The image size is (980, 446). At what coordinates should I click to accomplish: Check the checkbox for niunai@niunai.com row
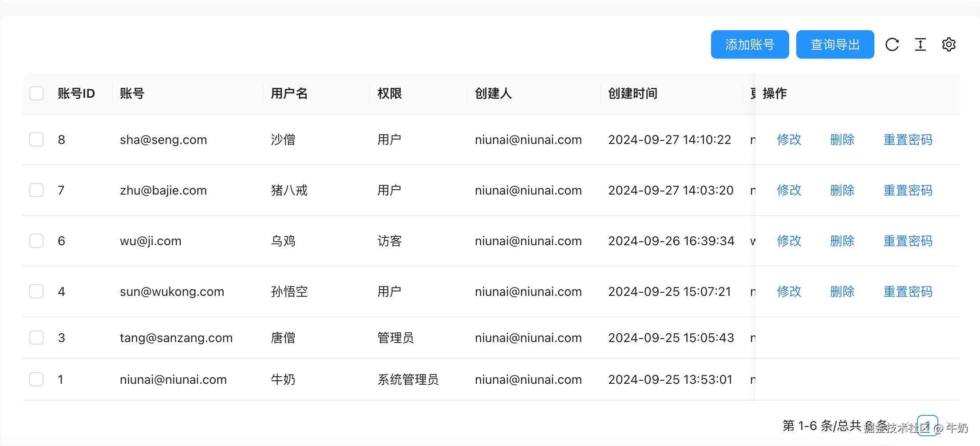click(x=36, y=379)
